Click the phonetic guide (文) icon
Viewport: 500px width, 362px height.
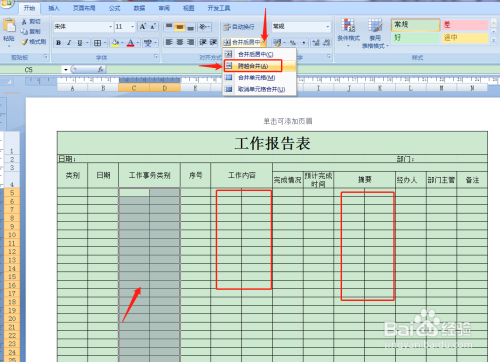coord(148,43)
